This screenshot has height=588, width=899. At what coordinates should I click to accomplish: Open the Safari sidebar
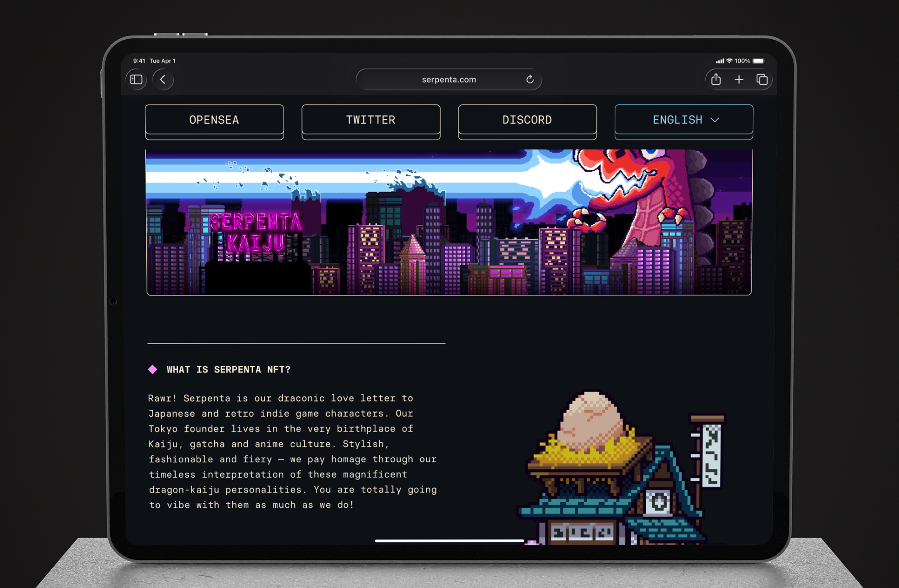(x=136, y=79)
